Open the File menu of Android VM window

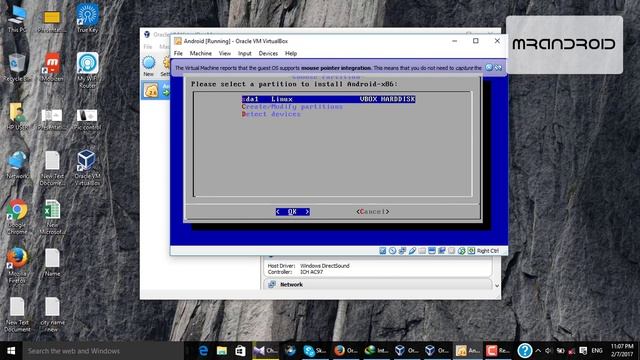click(178, 53)
